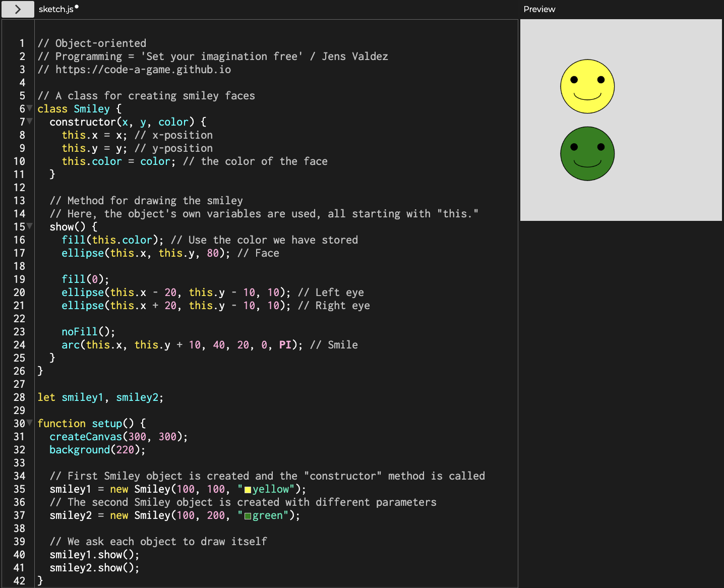The height and width of the screenshot is (588, 724).
Task: Click the green smiley face in the preview
Action: click(x=587, y=153)
